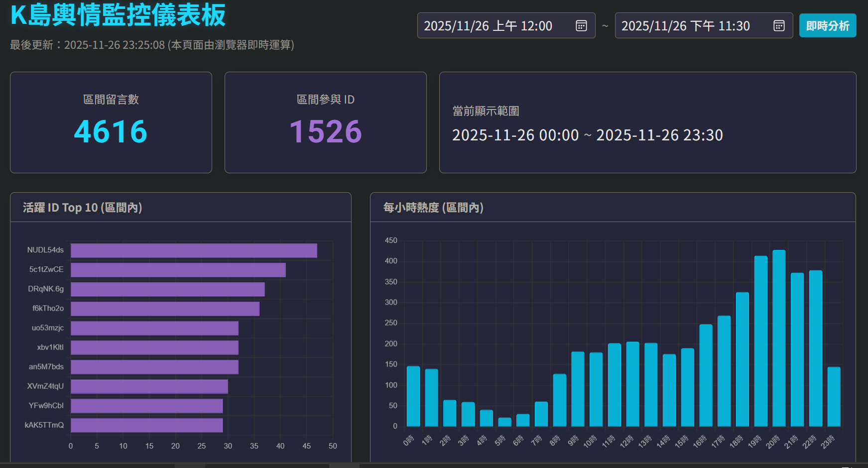The height and width of the screenshot is (468, 868).
Task: Open the start date calendar picker icon
Action: [x=581, y=26]
